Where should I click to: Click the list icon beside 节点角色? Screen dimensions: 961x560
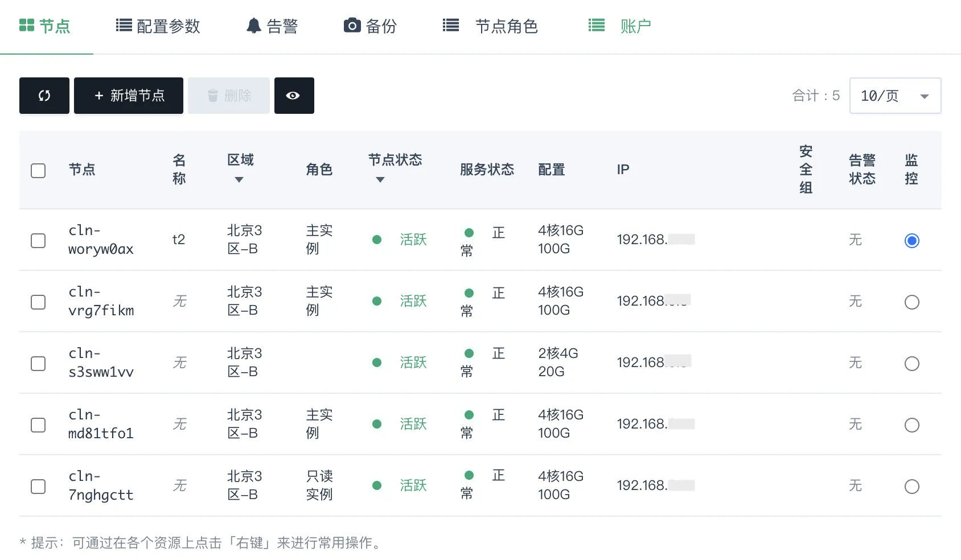[451, 25]
